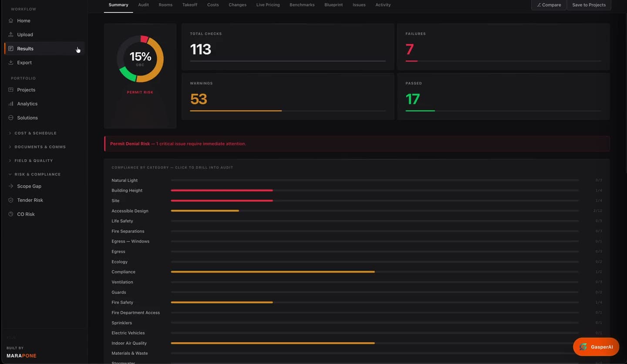Switch to the Audit tab
The height and width of the screenshot is (364, 627).
pyautogui.click(x=143, y=5)
